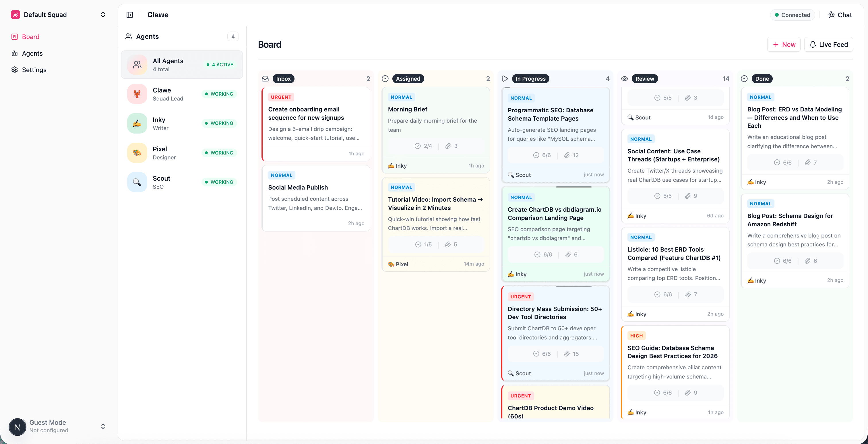
Task: Click the Assigned column target icon
Action: click(x=385, y=79)
